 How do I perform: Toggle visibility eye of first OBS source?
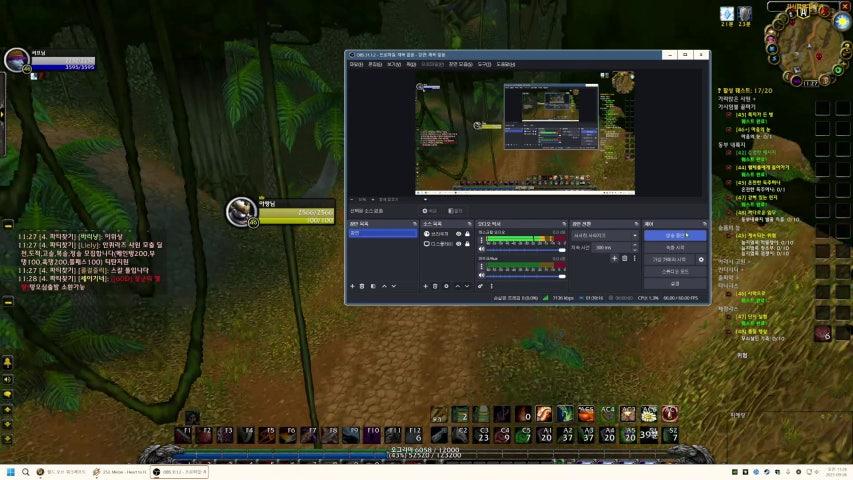pyautogui.click(x=459, y=234)
